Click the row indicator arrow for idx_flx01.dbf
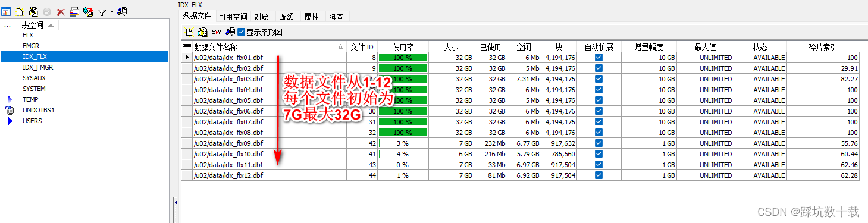The image size is (868, 223). [x=187, y=58]
